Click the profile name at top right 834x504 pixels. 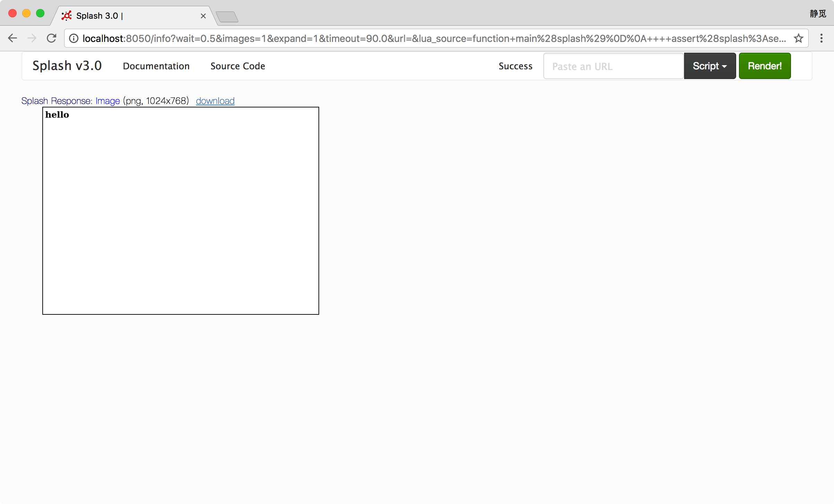click(x=818, y=14)
